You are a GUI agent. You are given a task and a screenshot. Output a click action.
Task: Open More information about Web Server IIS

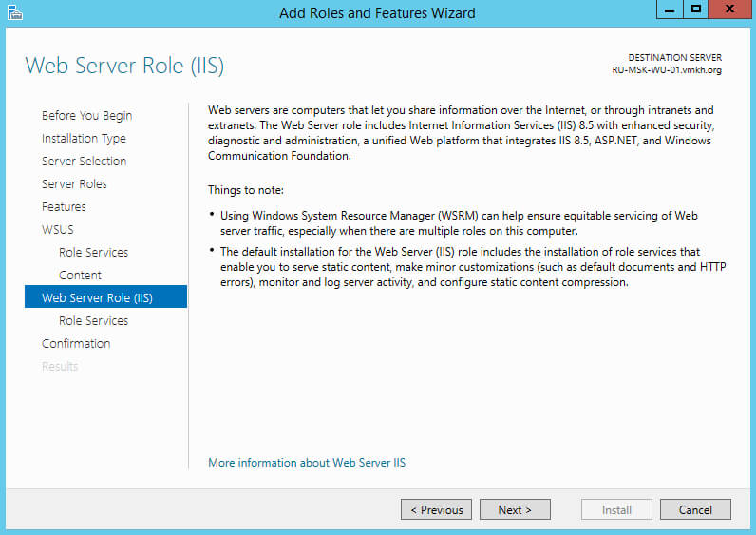(307, 463)
